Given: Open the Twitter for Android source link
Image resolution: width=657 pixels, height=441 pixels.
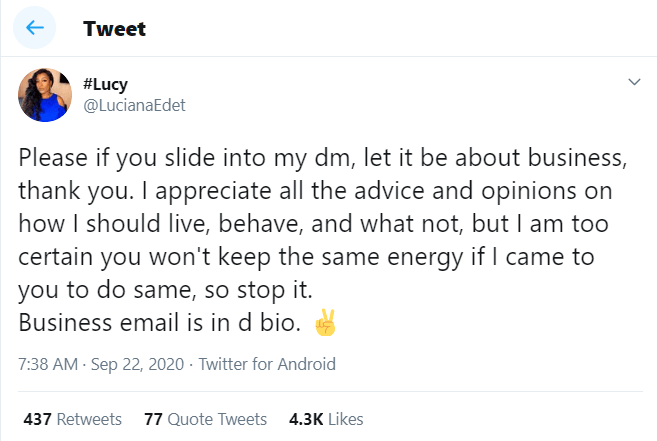Looking at the screenshot, I should click(267, 364).
